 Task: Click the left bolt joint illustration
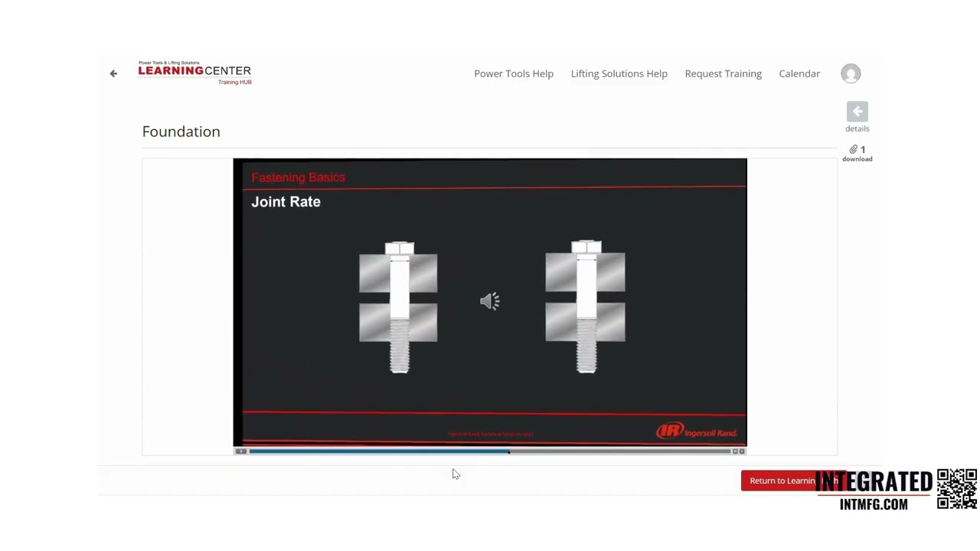click(398, 307)
